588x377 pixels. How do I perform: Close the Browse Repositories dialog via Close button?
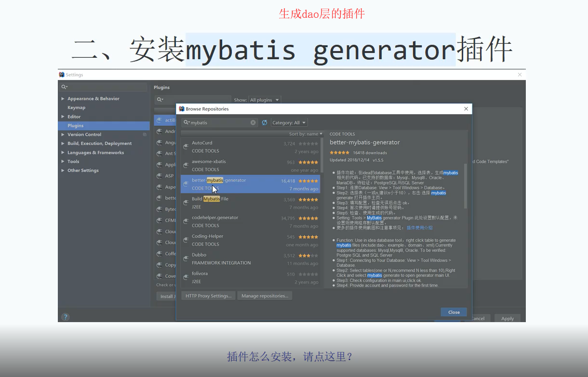tap(454, 312)
